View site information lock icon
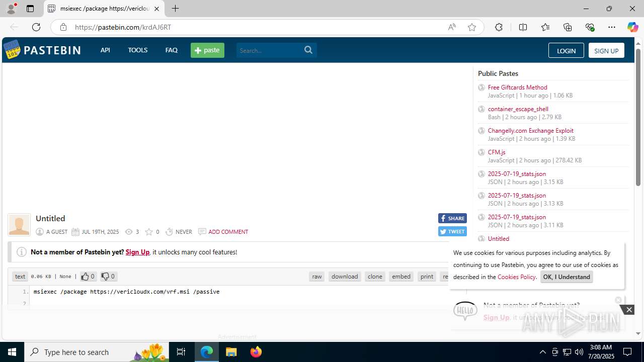This screenshot has width=644, height=362. [x=63, y=27]
